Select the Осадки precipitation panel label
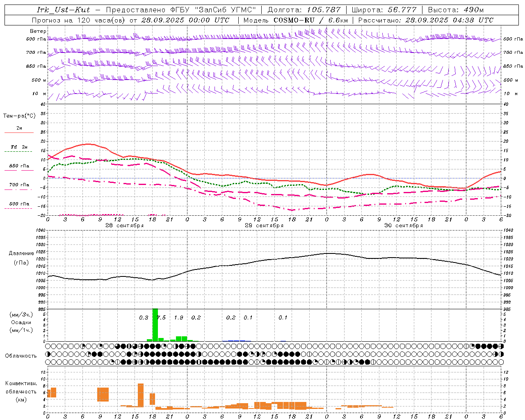 point(21,322)
